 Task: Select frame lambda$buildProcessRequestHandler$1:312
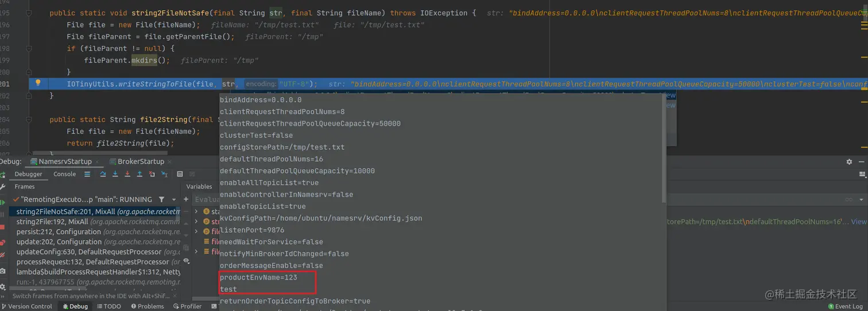coord(95,271)
